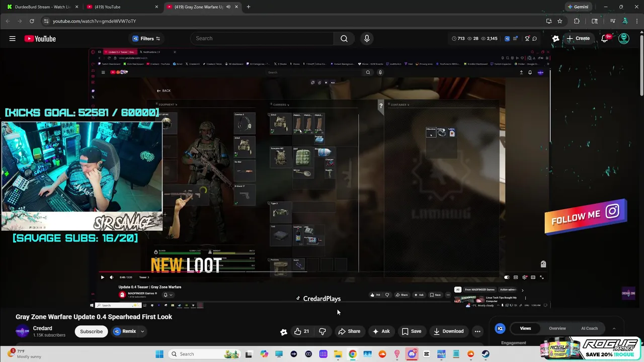Click the address bar URL
This screenshot has width=644, height=362.
95,21
